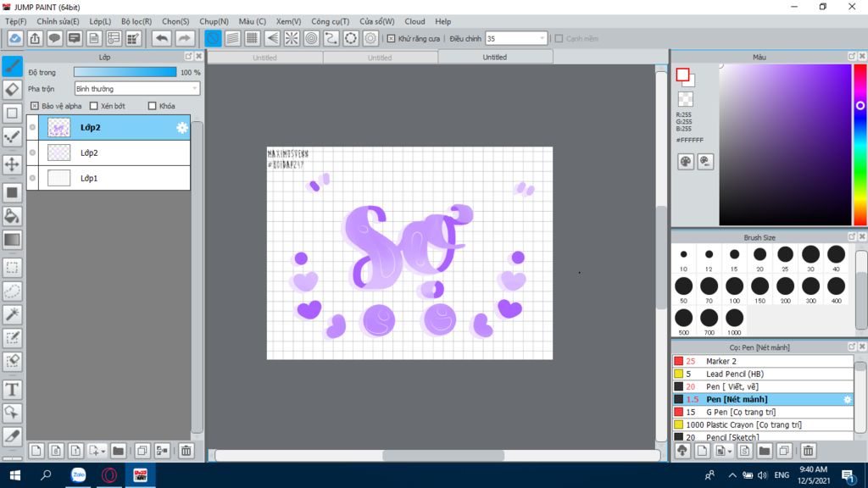Select the Magic Wand tool
868x488 pixels.
point(12,314)
